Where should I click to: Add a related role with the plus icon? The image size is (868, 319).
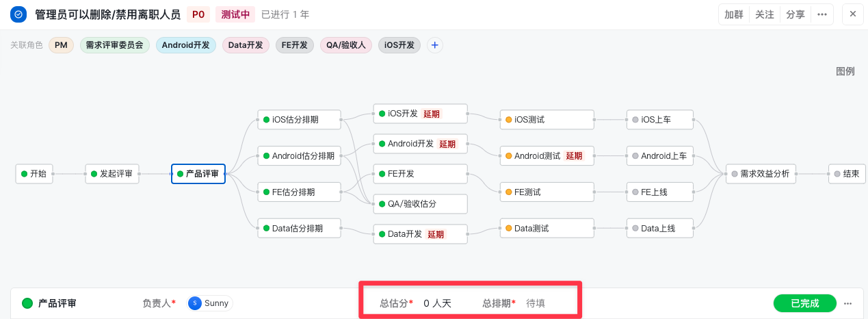point(435,45)
